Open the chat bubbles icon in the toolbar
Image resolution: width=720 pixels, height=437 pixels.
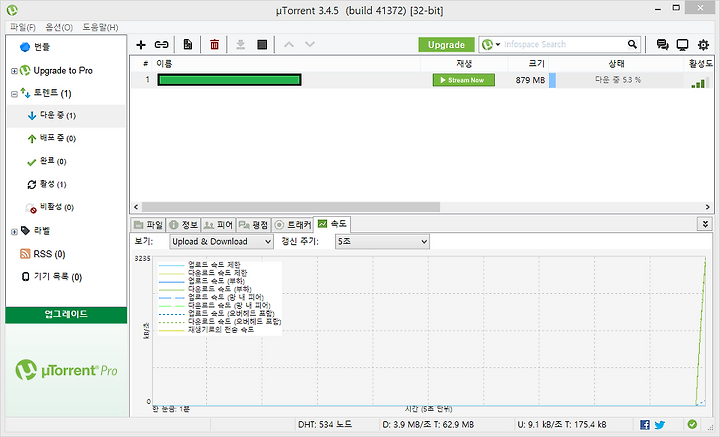coord(662,45)
